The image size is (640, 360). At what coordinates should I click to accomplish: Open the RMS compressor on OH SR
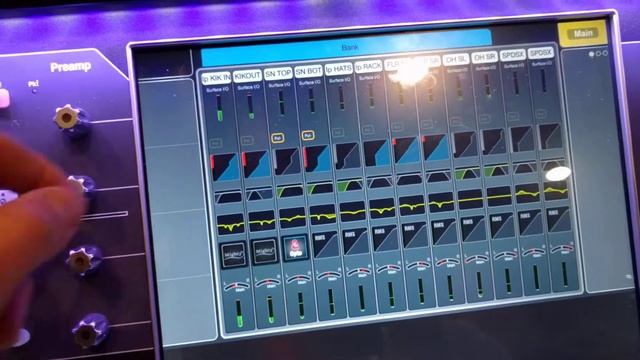[502, 226]
